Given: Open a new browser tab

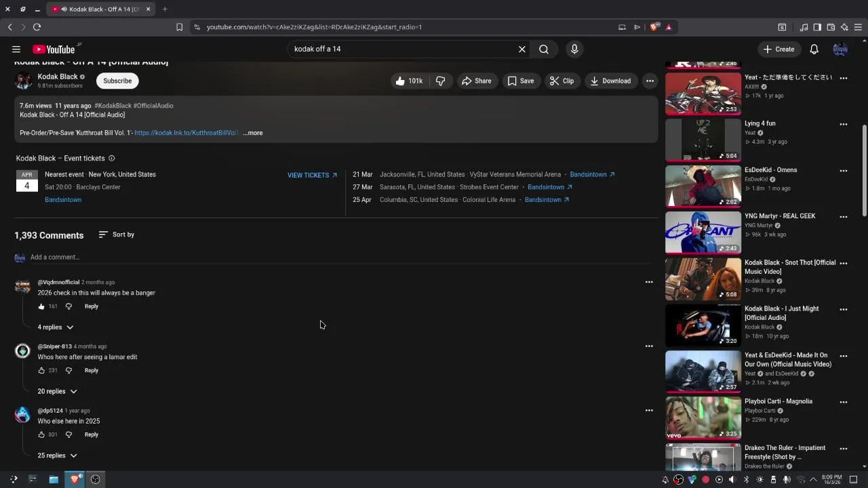Looking at the screenshot, I should tap(165, 9).
